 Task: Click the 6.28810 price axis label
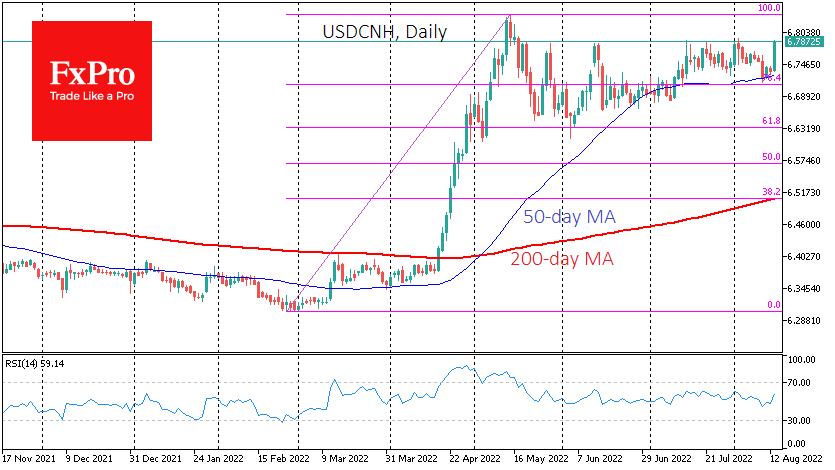(x=804, y=321)
